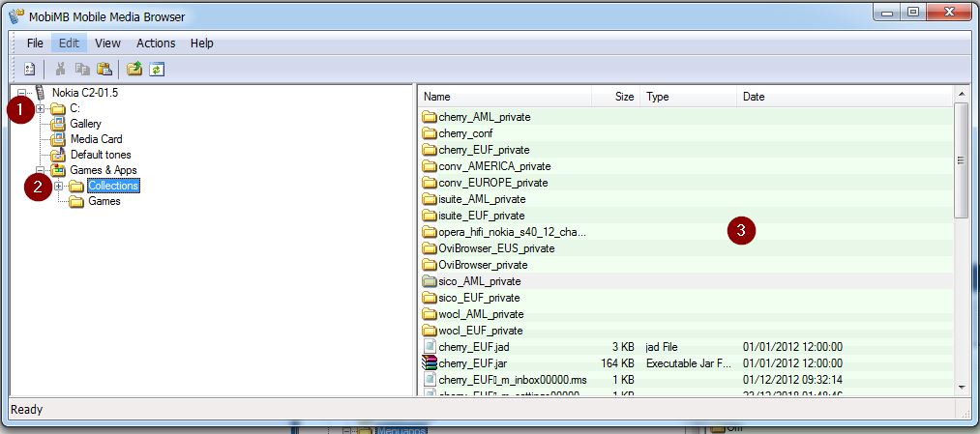Select wocl_AML_private folder name
The height and width of the screenshot is (434, 980).
[x=481, y=313]
